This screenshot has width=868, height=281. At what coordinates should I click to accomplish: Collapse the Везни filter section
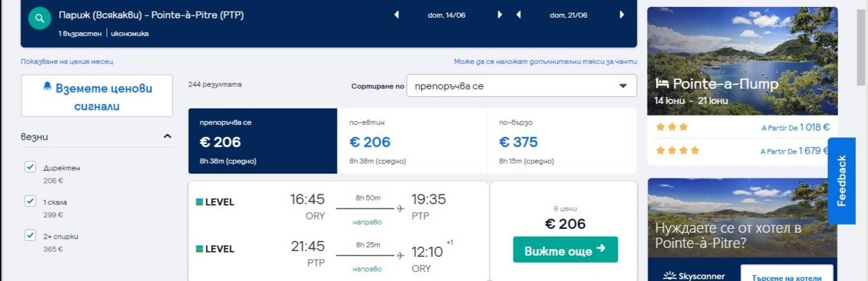(x=167, y=136)
